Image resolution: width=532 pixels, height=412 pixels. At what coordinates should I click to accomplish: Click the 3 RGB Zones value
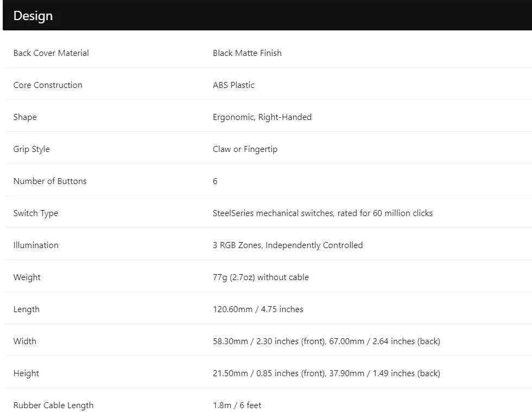click(288, 245)
